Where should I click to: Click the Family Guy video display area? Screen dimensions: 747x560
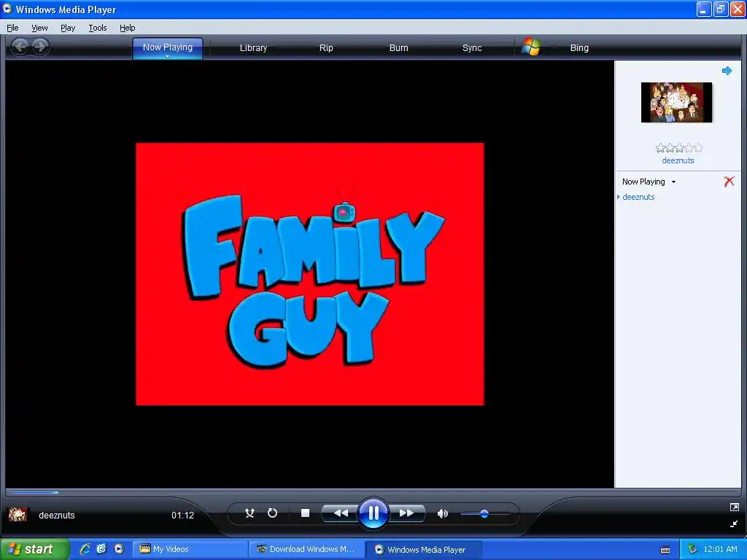(309, 274)
